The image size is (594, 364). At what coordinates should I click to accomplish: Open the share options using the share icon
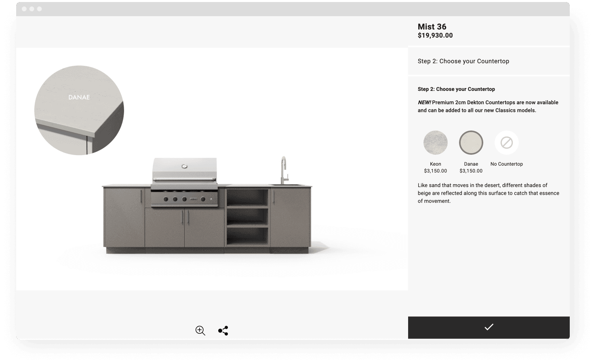coord(223,330)
